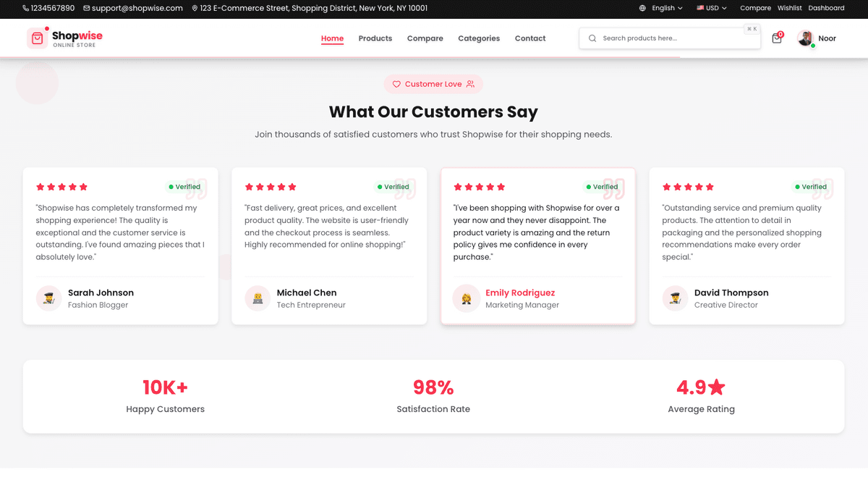Open the USD currency dropdown

[x=712, y=8]
